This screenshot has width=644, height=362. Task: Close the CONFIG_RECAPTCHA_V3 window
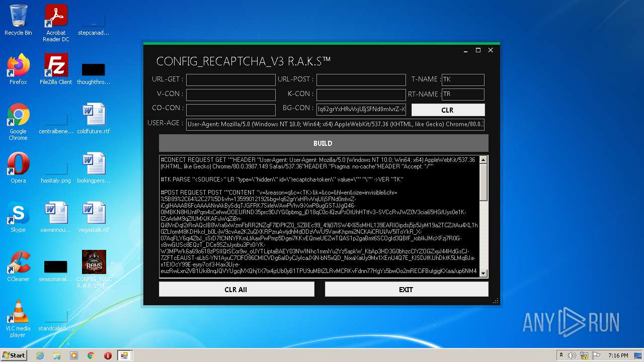[491, 50]
